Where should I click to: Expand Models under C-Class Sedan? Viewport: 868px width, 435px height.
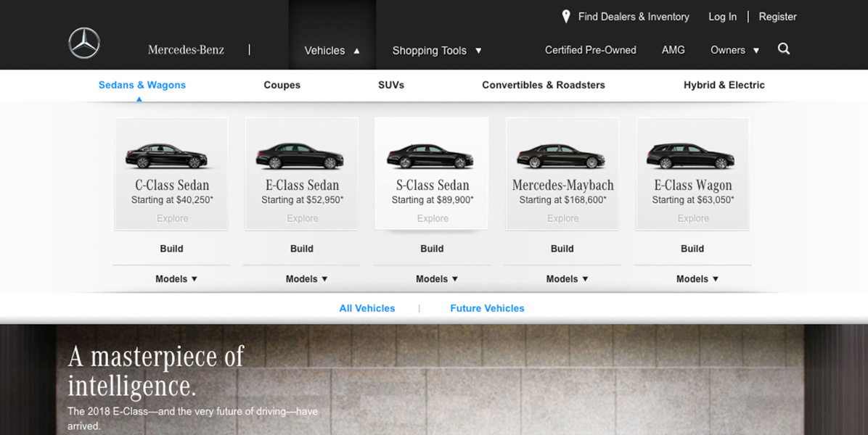pos(176,279)
